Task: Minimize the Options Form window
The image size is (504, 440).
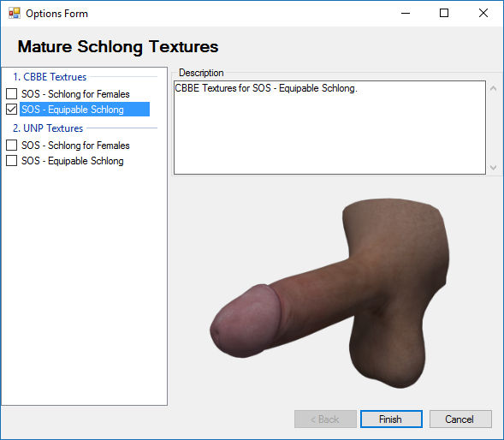Action: (406, 13)
